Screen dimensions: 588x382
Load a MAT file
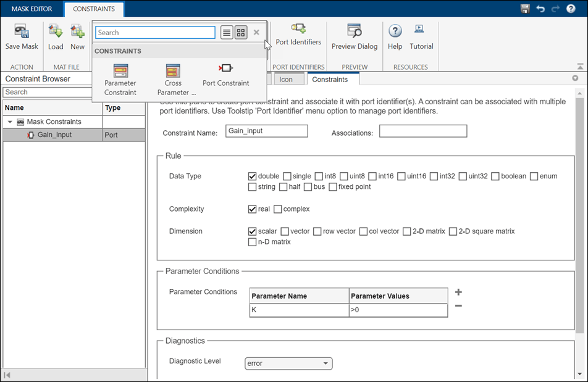(56, 36)
